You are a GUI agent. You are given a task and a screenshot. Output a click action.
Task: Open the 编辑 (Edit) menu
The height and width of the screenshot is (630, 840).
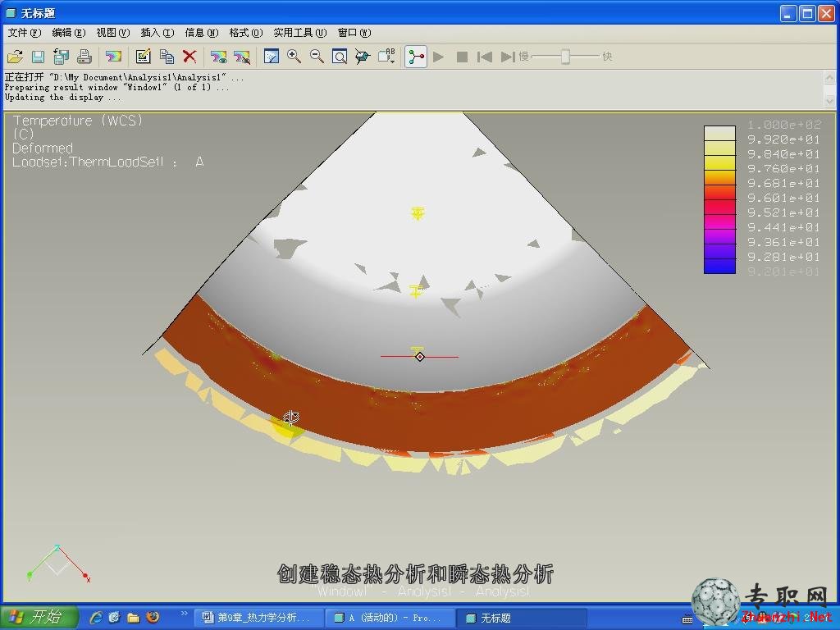pyautogui.click(x=69, y=33)
